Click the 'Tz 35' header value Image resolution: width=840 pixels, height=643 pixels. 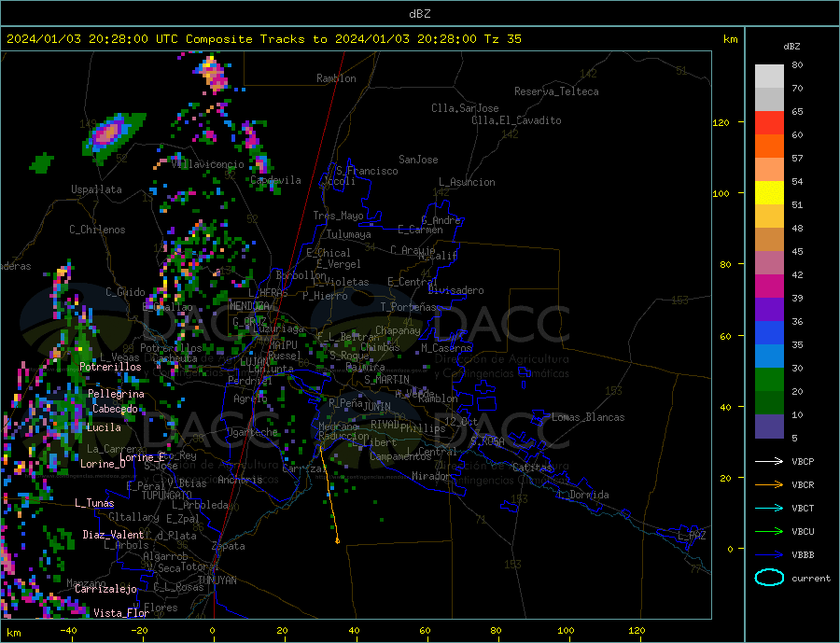click(x=502, y=39)
